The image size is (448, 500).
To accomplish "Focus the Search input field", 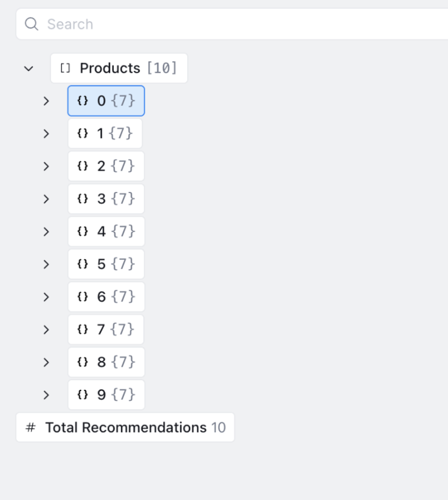I will point(232,24).
